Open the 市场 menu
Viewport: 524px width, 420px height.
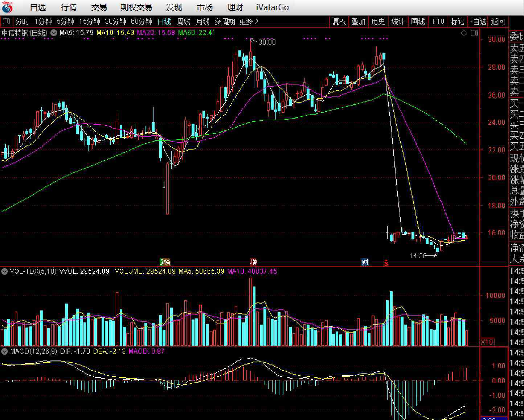pyautogui.click(x=204, y=8)
